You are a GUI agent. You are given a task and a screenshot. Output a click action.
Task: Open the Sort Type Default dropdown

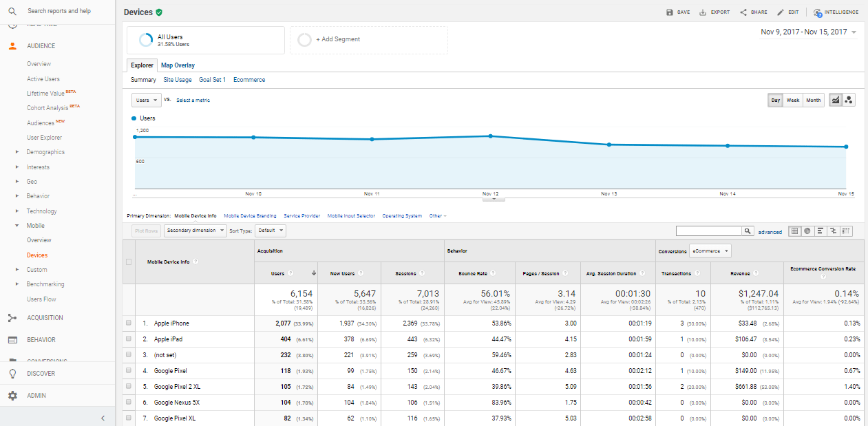coord(271,231)
